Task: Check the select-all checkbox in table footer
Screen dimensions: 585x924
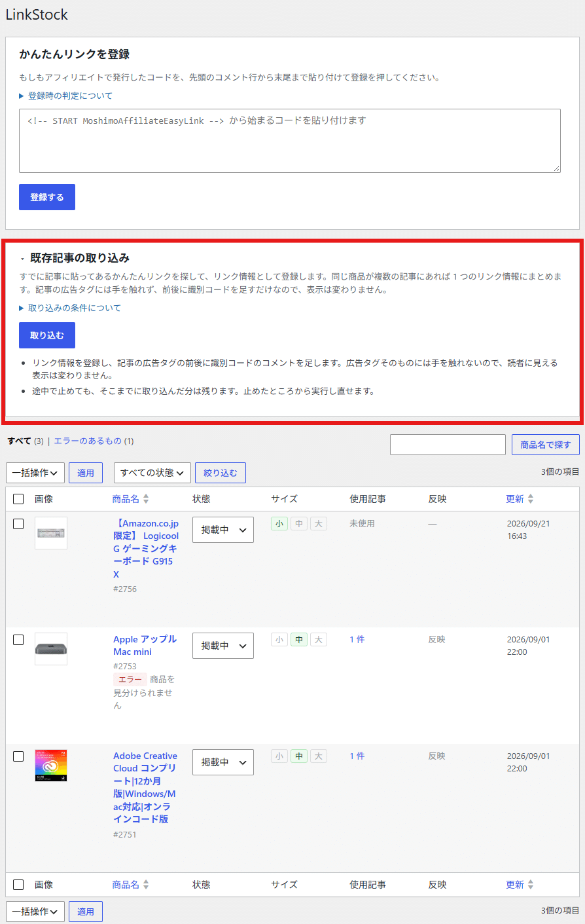Action: pos(18,885)
